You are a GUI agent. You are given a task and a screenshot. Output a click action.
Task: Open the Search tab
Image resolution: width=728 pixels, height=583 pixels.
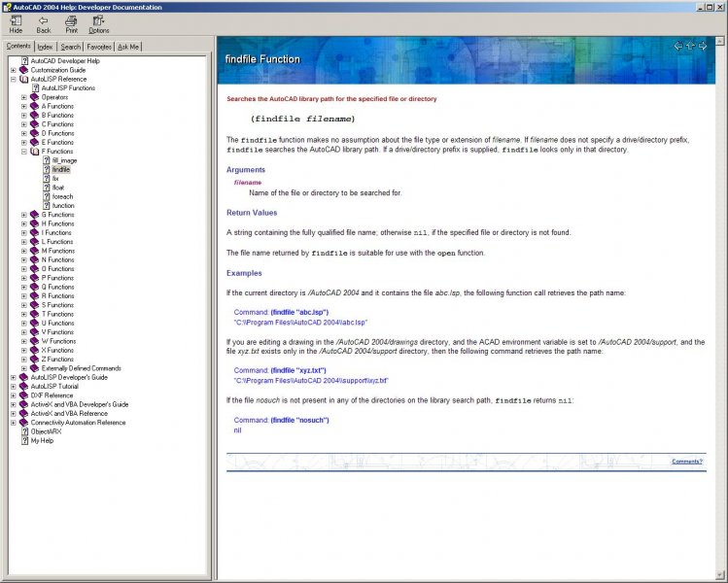click(71, 47)
